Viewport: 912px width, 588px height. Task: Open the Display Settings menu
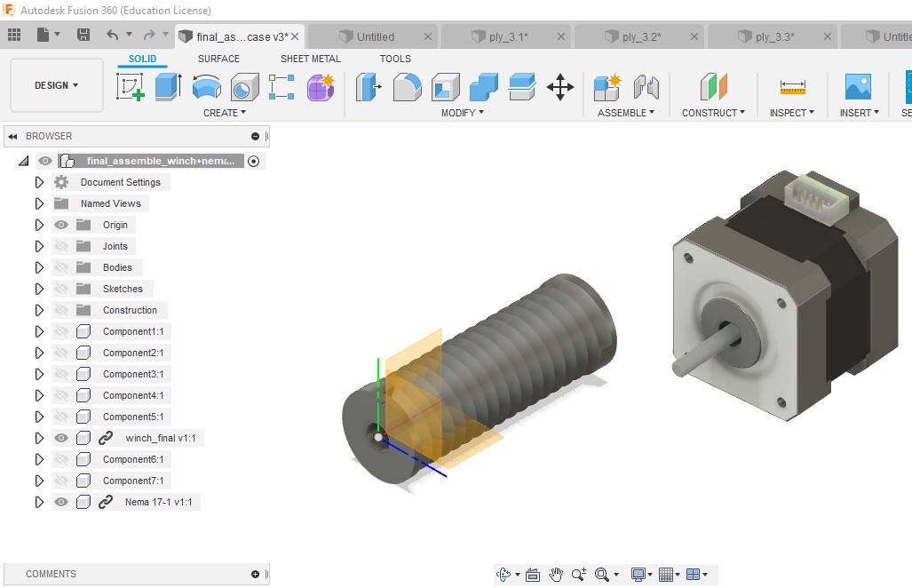click(x=641, y=575)
